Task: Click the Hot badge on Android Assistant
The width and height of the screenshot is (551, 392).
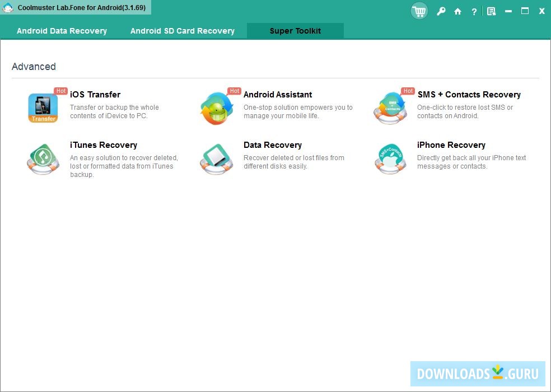Action: [x=234, y=90]
